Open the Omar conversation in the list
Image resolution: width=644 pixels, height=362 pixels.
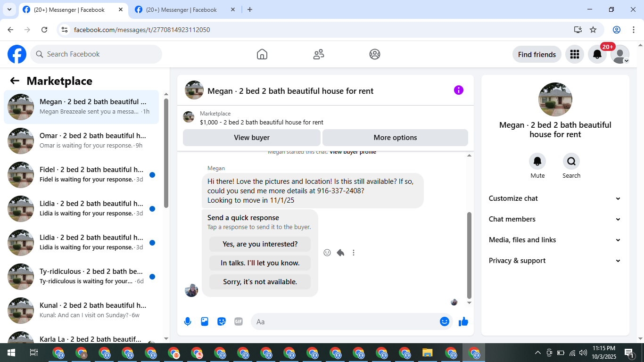tap(81, 141)
